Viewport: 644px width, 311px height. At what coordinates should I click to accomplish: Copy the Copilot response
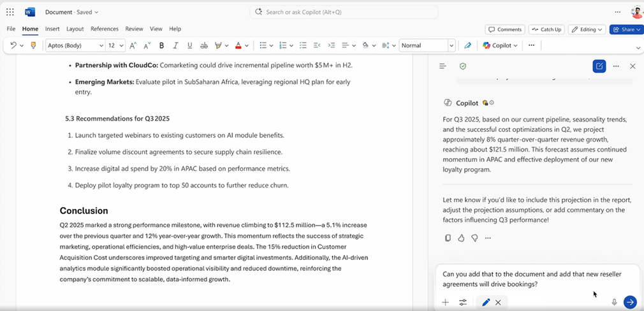(448, 238)
